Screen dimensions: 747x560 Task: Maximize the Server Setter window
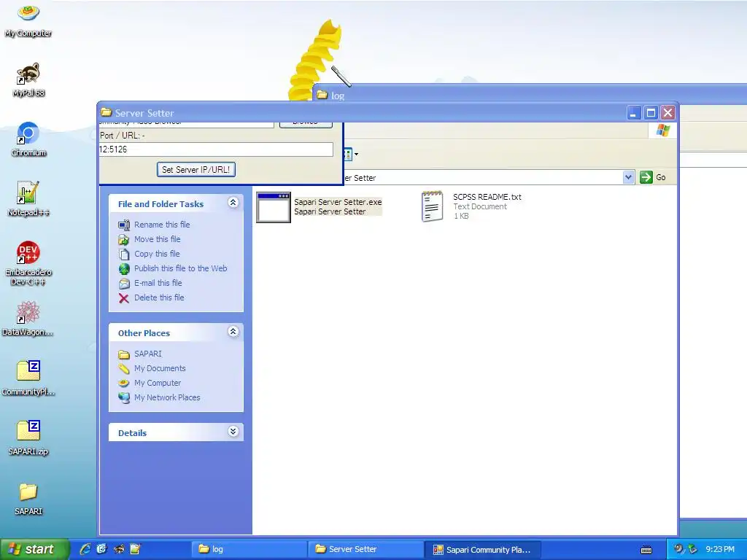point(651,113)
